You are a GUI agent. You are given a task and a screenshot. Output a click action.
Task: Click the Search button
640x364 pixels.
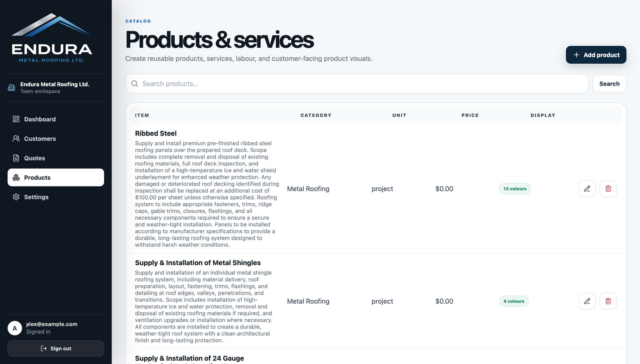click(609, 84)
